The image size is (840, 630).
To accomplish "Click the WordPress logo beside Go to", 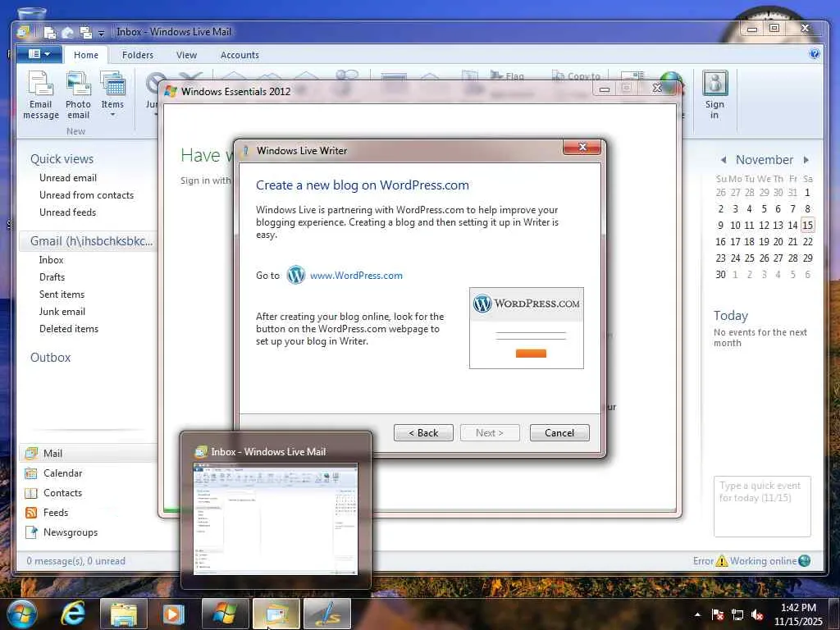I will (295, 275).
